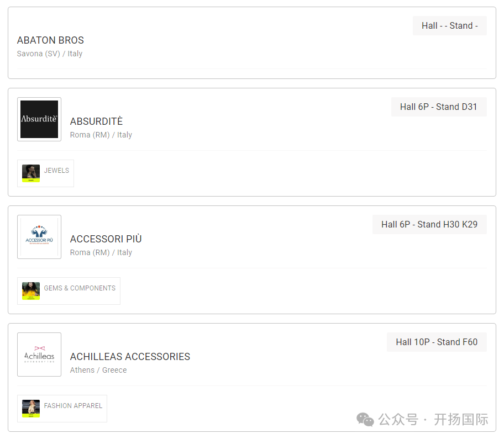Open the ACHILLEAS ACCESSORIES exhibitor name

tap(130, 357)
